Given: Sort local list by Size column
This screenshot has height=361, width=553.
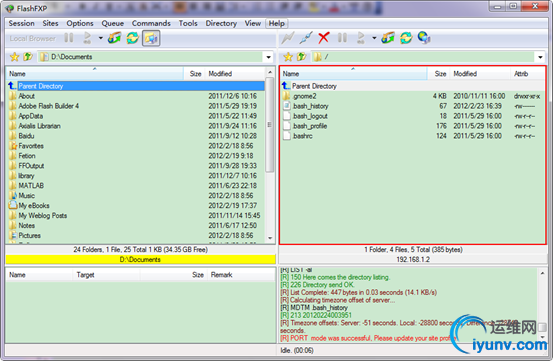Looking at the screenshot, I should click(x=195, y=74).
